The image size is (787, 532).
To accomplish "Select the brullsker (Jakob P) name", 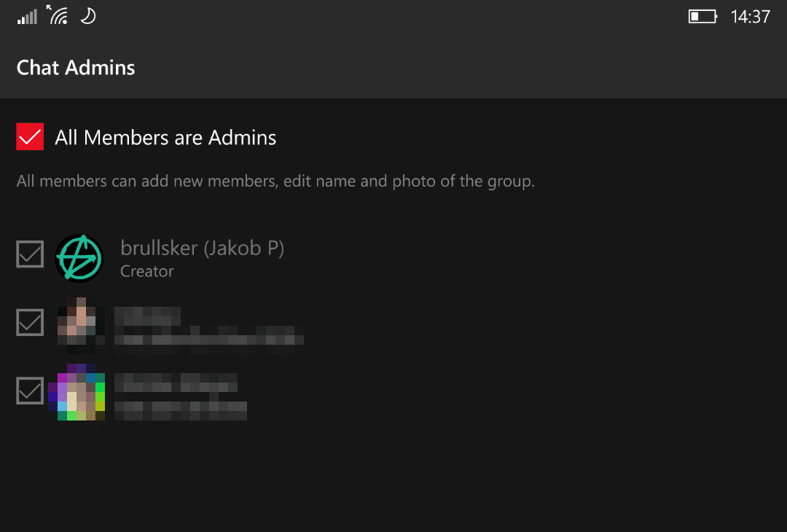I will [203, 248].
